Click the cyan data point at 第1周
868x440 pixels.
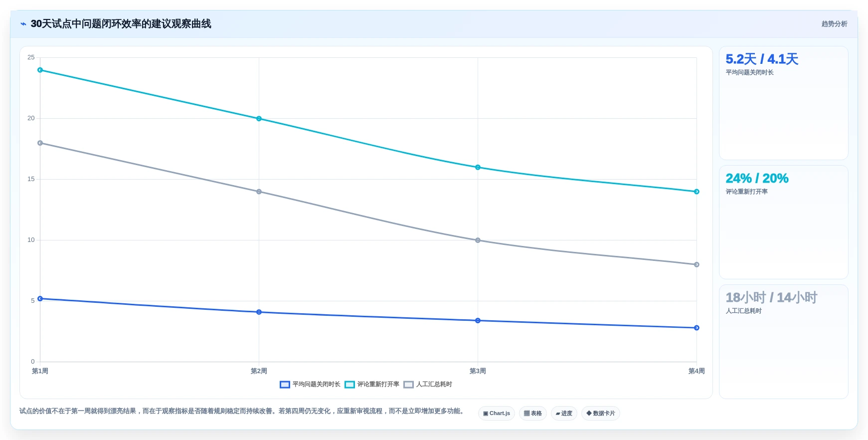tap(40, 70)
